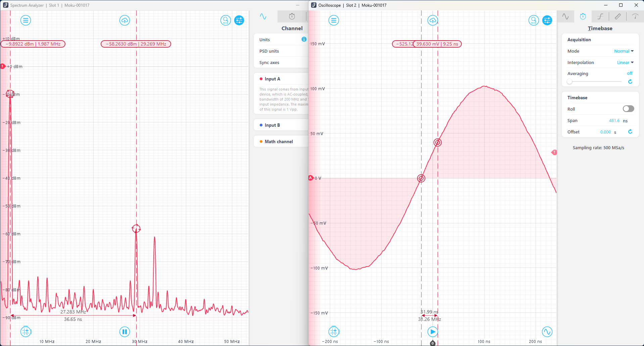Screen dimensions: 644x346
Task: Change Interpolation from Linear
Action: tap(625, 62)
